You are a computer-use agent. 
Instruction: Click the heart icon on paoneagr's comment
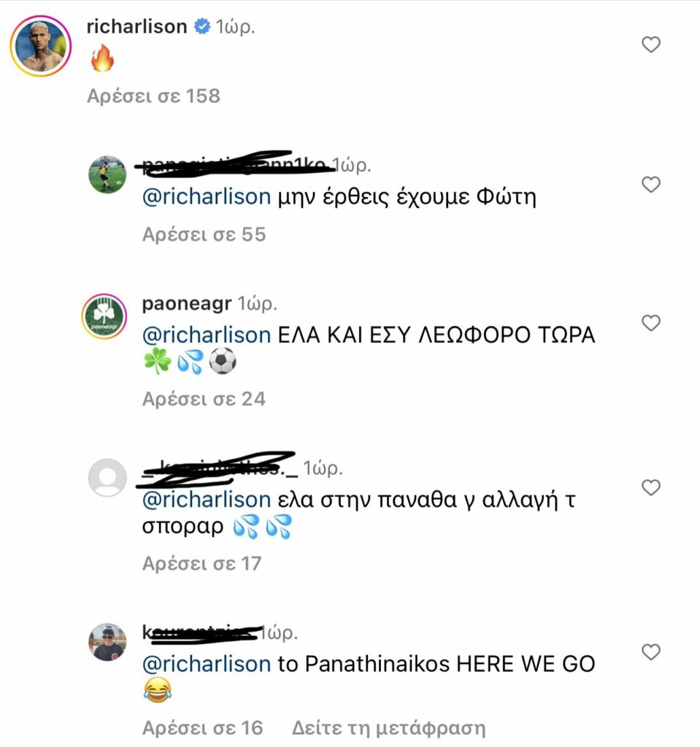coord(650,323)
